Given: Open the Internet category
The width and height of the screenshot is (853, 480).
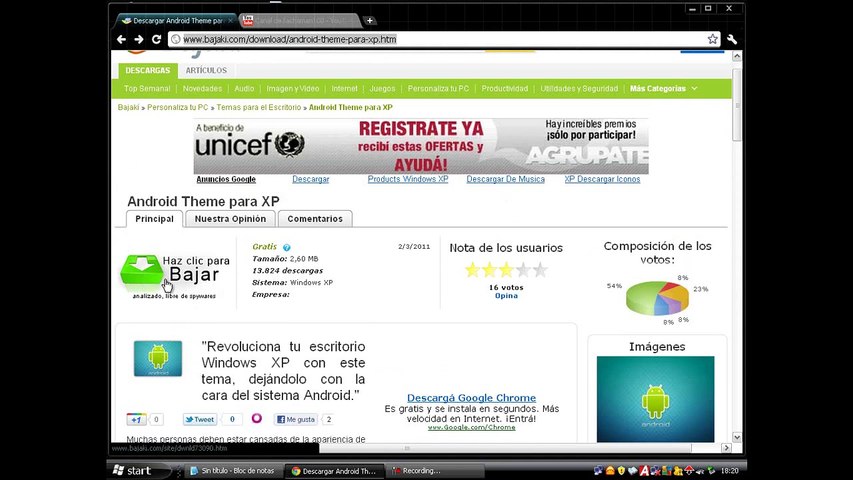Looking at the screenshot, I should [x=344, y=89].
